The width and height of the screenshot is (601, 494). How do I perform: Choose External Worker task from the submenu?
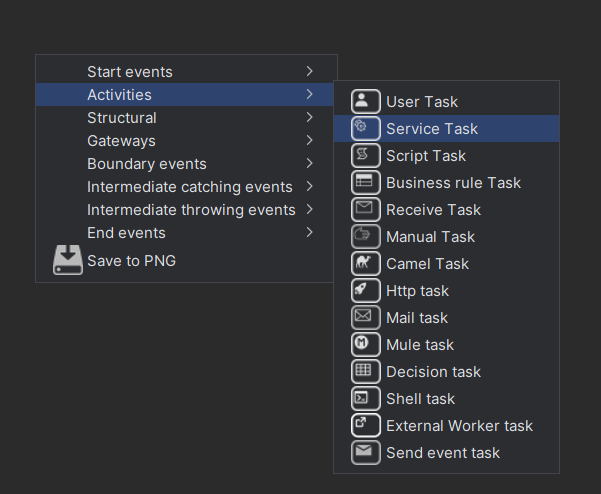[x=459, y=426]
